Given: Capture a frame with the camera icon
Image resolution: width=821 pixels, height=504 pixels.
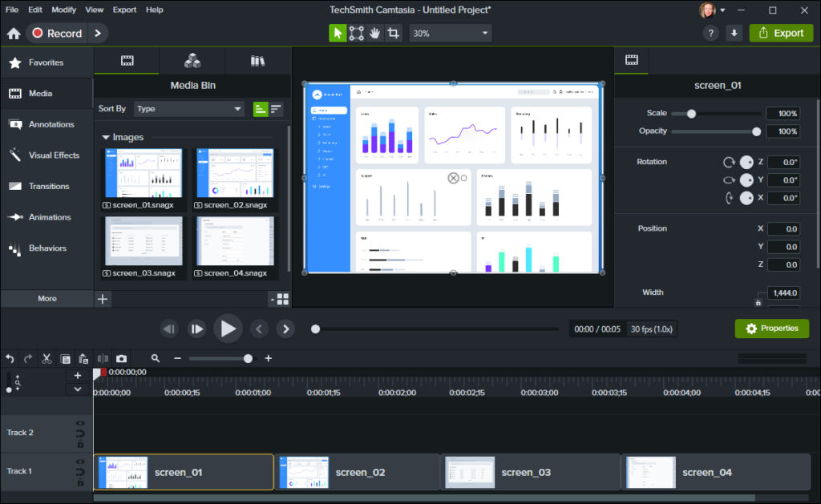Looking at the screenshot, I should [121, 358].
